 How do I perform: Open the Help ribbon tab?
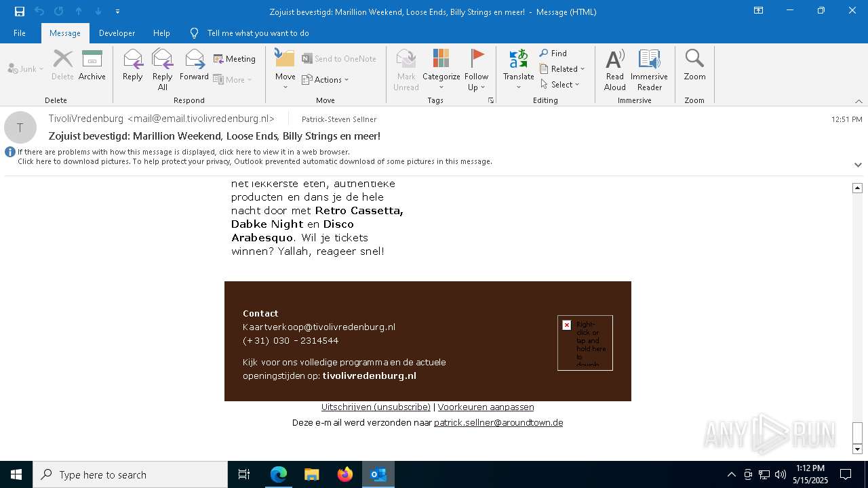click(x=161, y=33)
